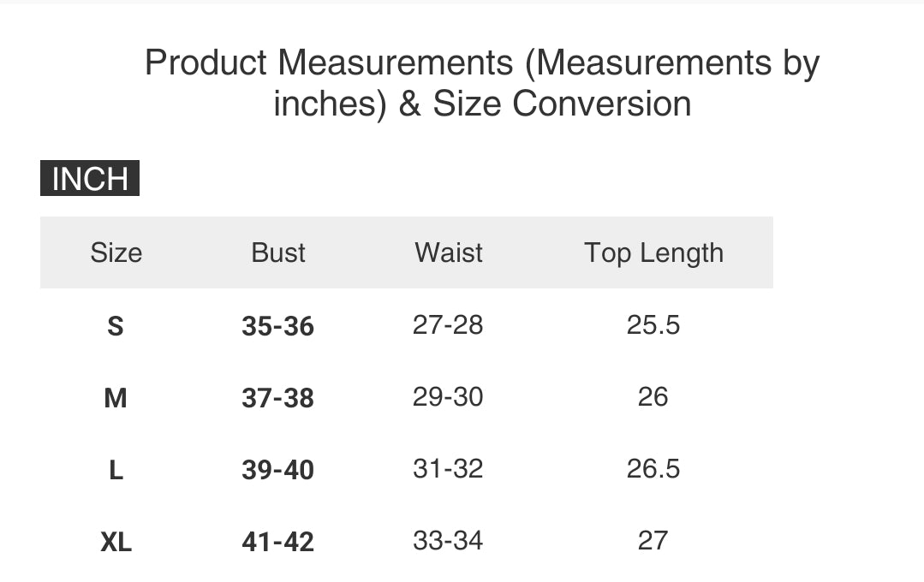Select the XL size row label
This screenshot has width=924, height=582.
[x=116, y=542]
